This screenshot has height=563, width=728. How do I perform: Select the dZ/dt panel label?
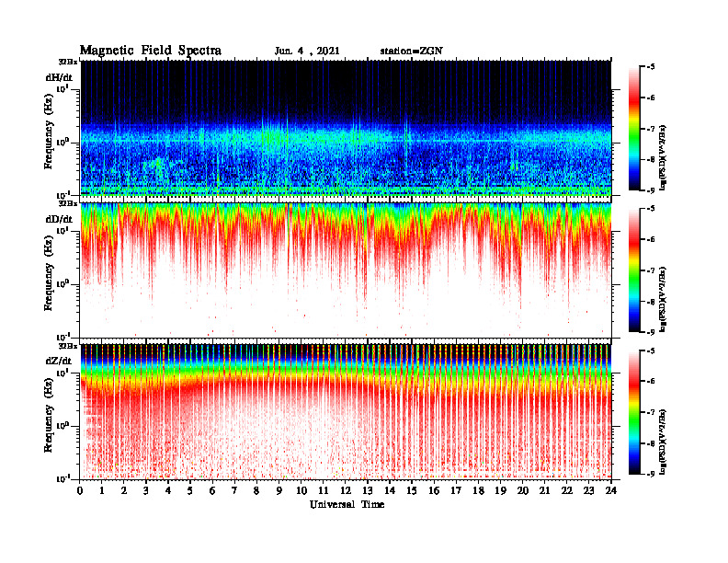point(59,361)
